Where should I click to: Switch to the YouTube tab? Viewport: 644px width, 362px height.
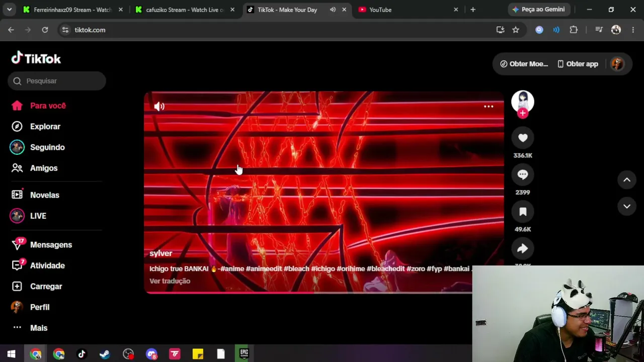380,10
